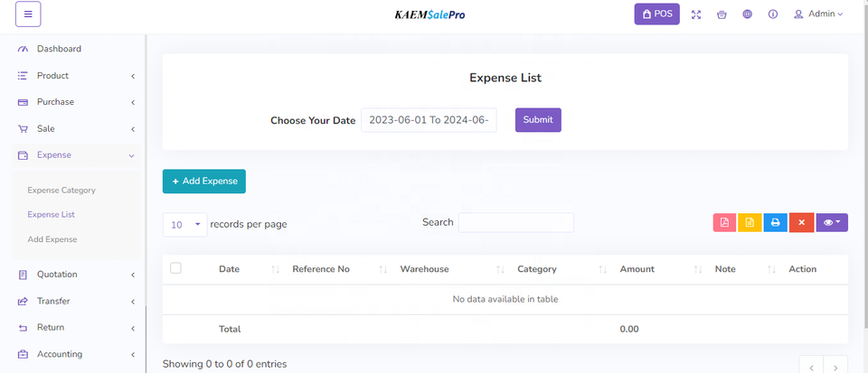Viewport: 868px width, 373px height.
Task: Export table as PDF using pink icon
Action: (x=724, y=223)
